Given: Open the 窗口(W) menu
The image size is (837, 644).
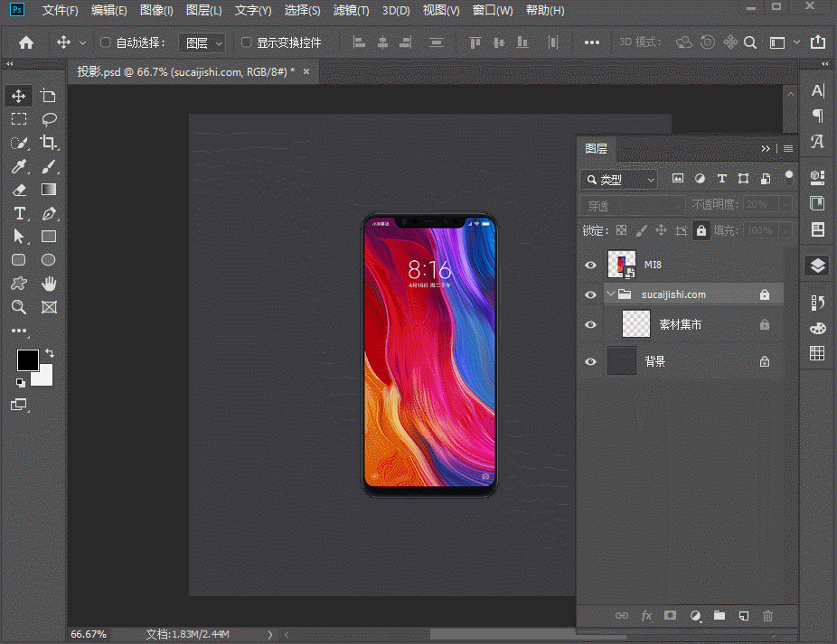Looking at the screenshot, I should (x=492, y=11).
